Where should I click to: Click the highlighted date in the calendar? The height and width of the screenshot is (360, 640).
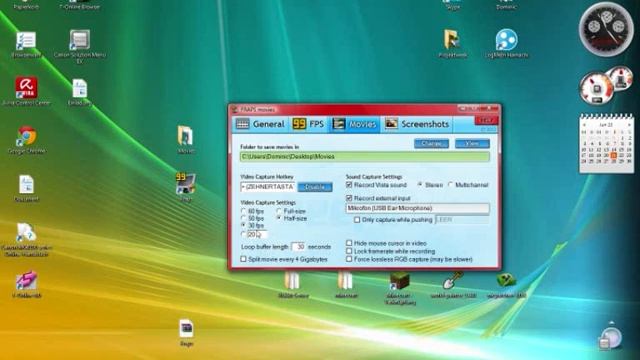click(613, 155)
